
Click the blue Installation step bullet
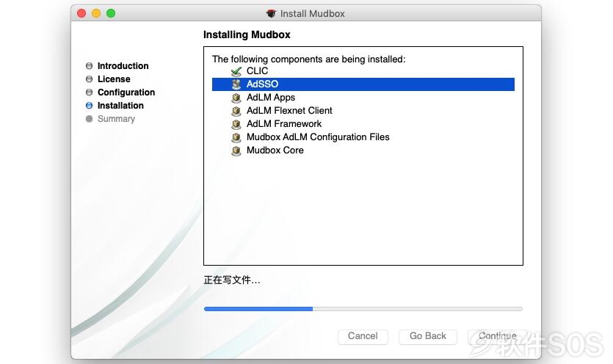click(x=89, y=106)
